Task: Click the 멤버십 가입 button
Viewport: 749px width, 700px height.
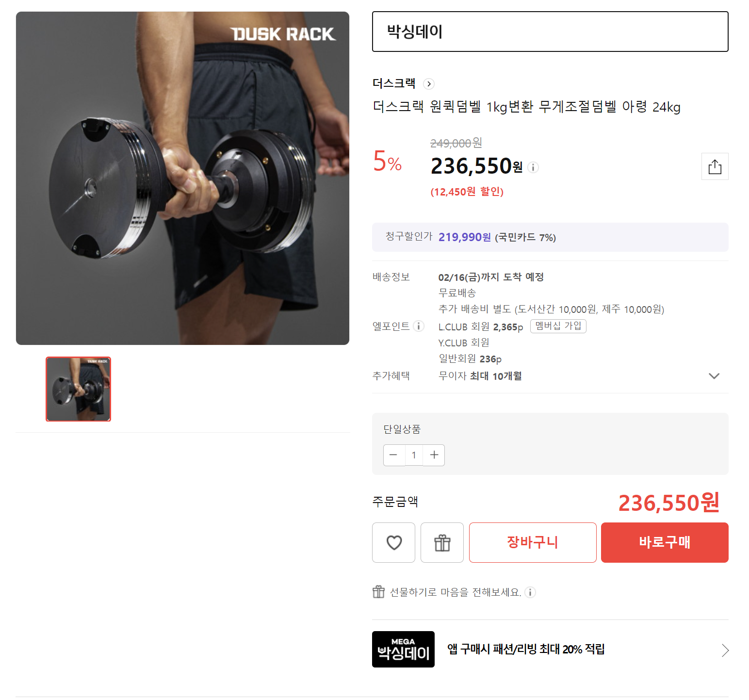Action: coord(558,326)
